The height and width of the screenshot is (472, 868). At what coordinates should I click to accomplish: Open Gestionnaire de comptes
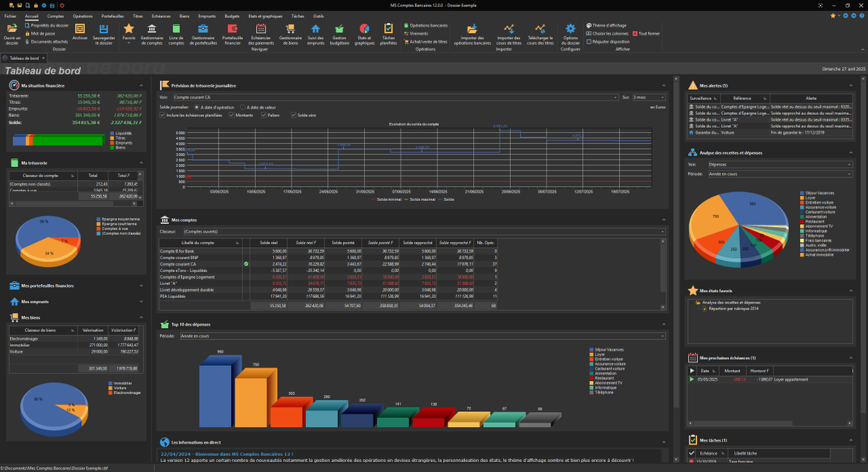(152, 34)
